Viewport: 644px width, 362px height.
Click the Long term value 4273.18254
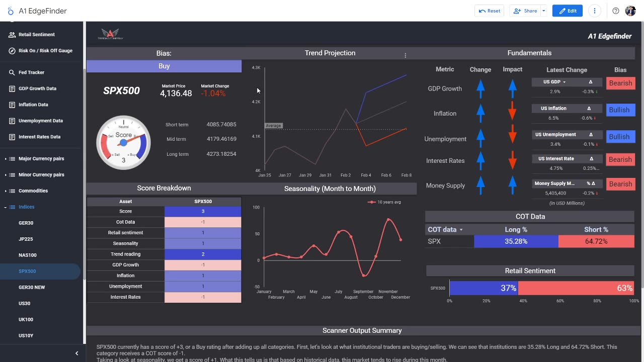tap(221, 154)
